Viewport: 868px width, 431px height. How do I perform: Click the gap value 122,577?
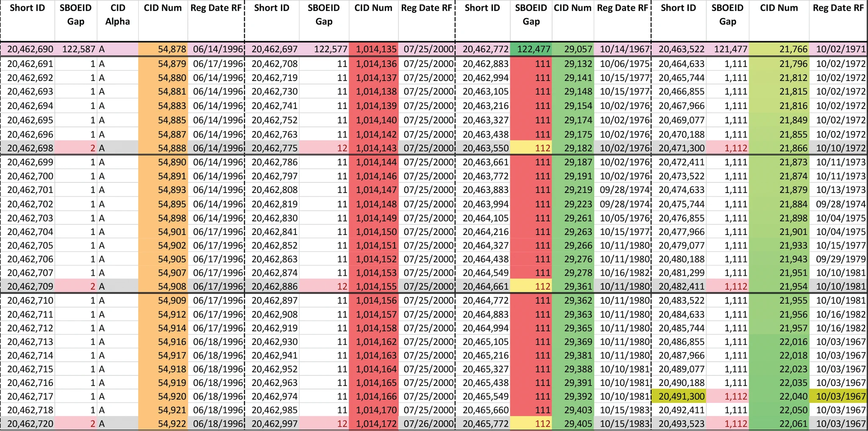pos(324,49)
